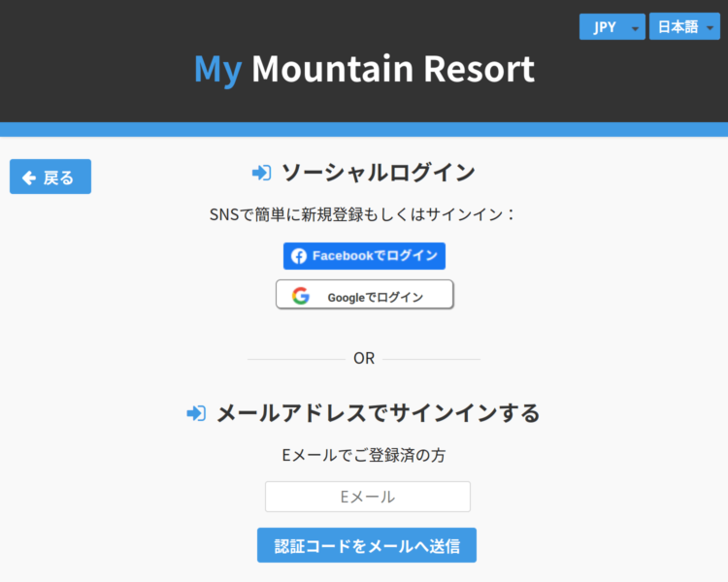This screenshot has height=582, width=728.
Task: Open the 日本語 language dropdown
Action: click(x=684, y=27)
